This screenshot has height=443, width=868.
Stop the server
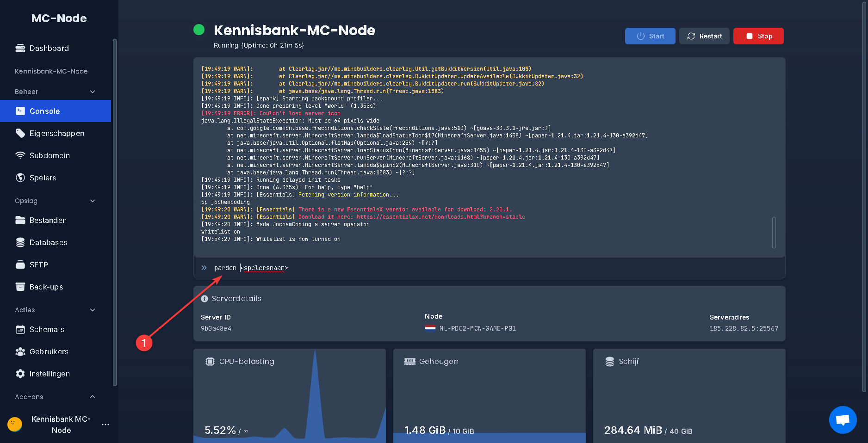coord(758,36)
